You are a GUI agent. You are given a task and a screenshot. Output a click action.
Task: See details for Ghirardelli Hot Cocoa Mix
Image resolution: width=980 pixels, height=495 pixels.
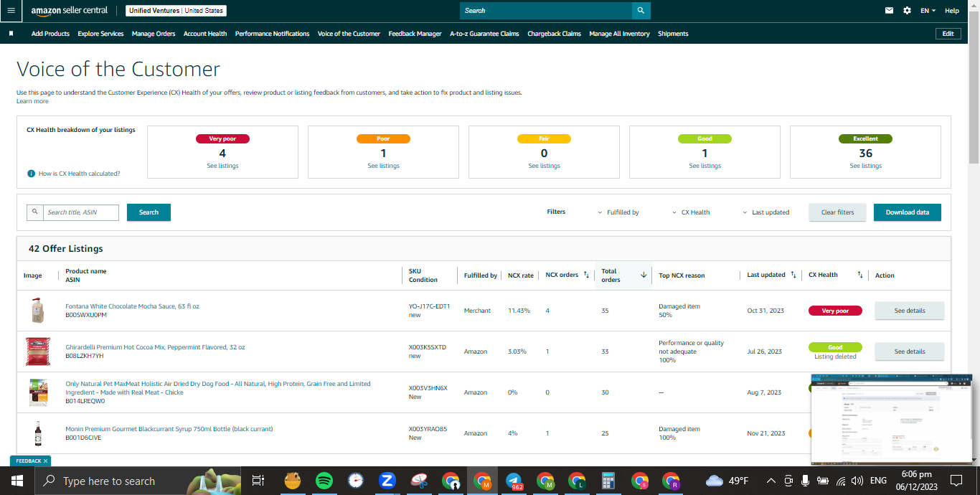[x=909, y=352]
